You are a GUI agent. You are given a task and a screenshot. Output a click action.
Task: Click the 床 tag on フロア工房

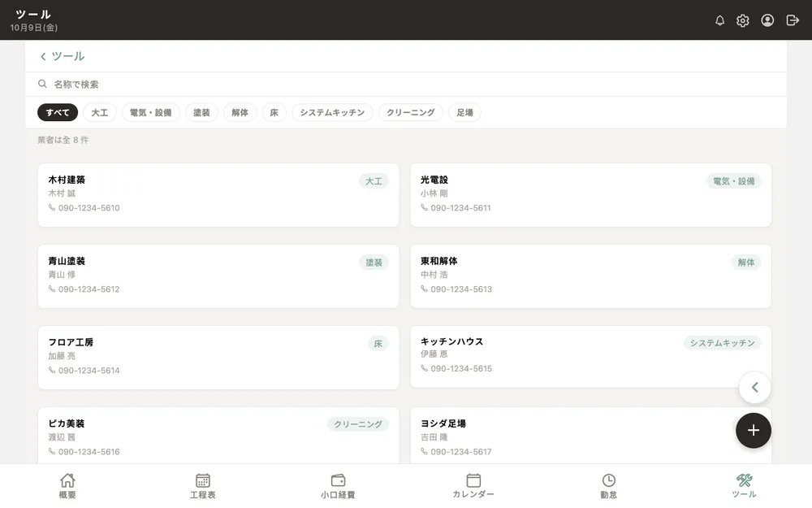(x=378, y=344)
